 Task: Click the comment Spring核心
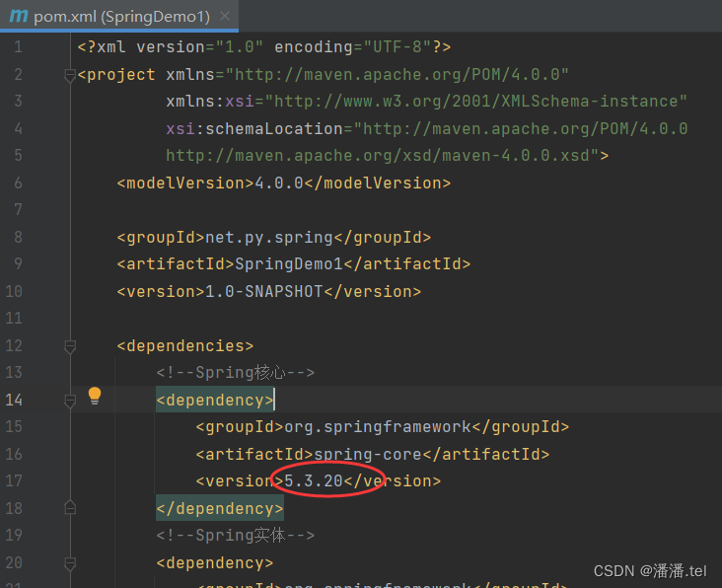click(236, 373)
